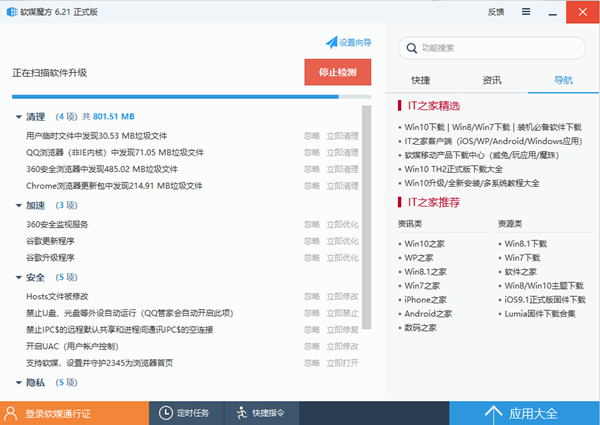Click the search magnifier icon
Viewport: 600px width, 425px height.
[411, 48]
